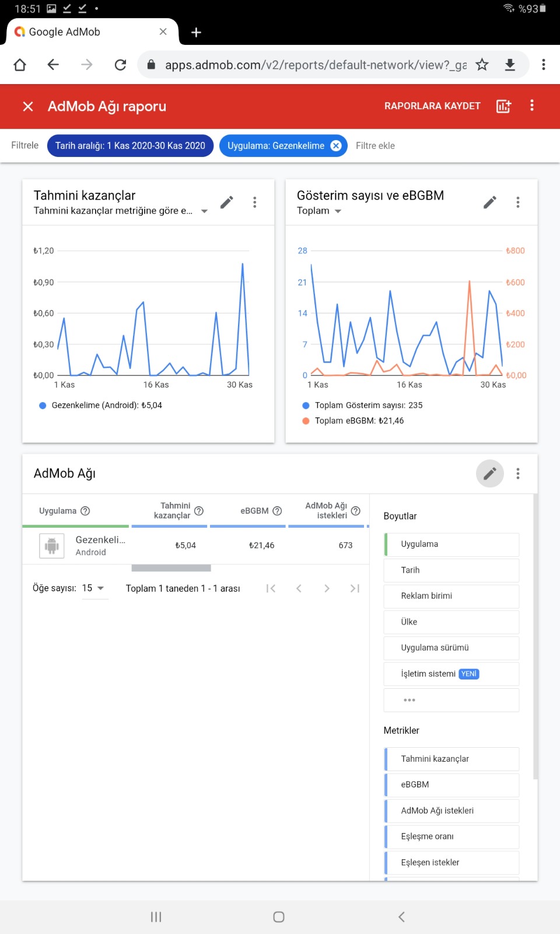Navigate forward in browser

point(86,65)
